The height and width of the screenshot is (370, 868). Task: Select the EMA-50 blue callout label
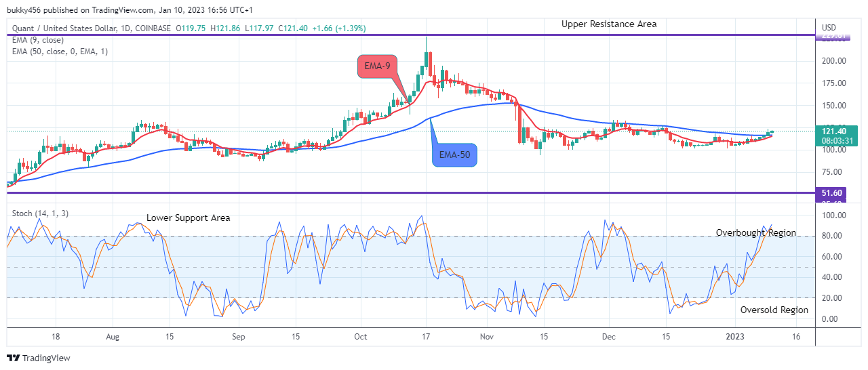(x=455, y=155)
